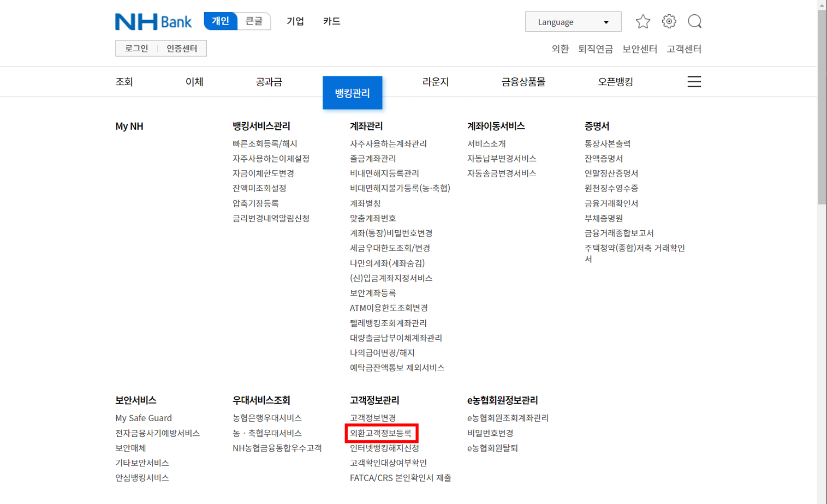The image size is (827, 504).
Task: Open 인터넷뱅킹해지신청
Action: pyautogui.click(x=384, y=448)
